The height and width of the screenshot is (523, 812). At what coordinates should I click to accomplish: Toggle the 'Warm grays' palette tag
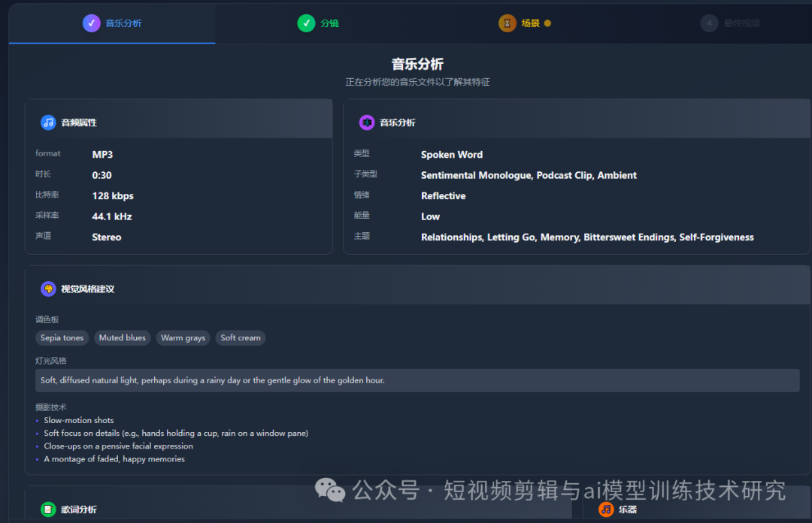click(183, 337)
